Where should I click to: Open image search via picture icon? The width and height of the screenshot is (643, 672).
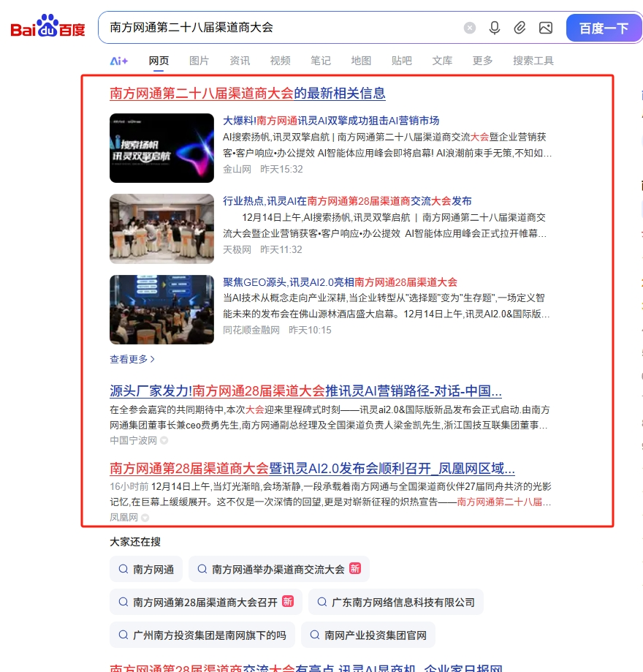(x=545, y=28)
